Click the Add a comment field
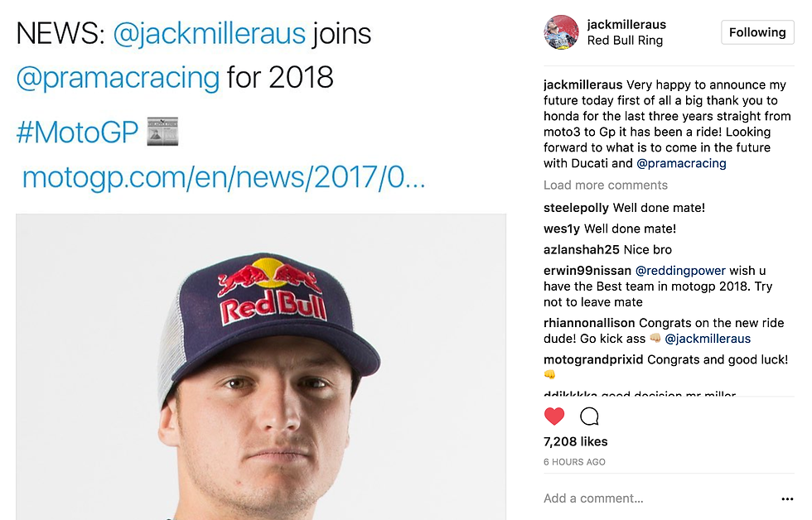 coord(658,498)
